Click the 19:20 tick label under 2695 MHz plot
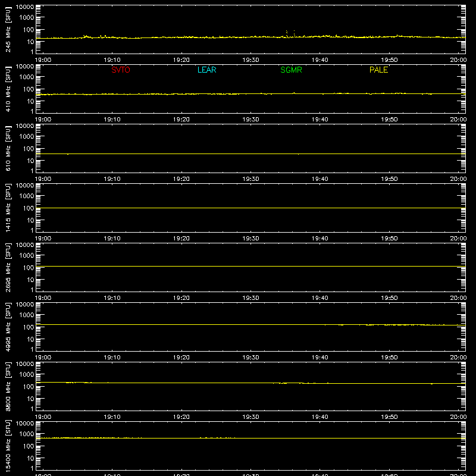 tap(181, 298)
